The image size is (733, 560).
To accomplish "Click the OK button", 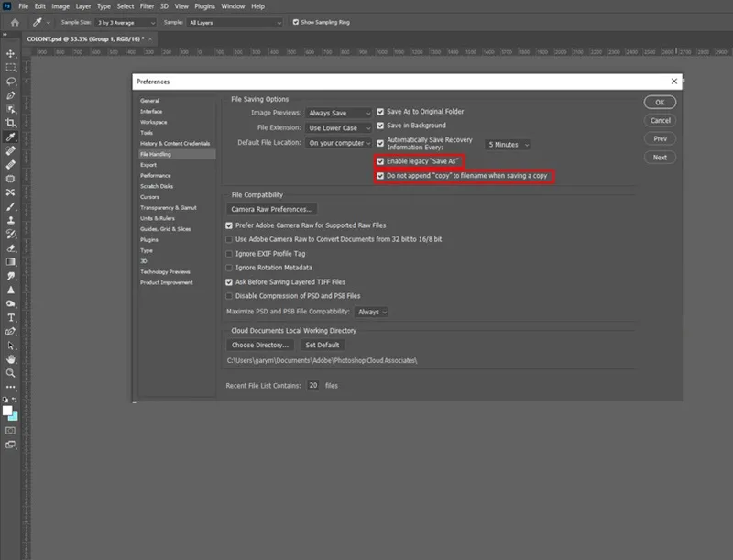I will click(x=660, y=103).
